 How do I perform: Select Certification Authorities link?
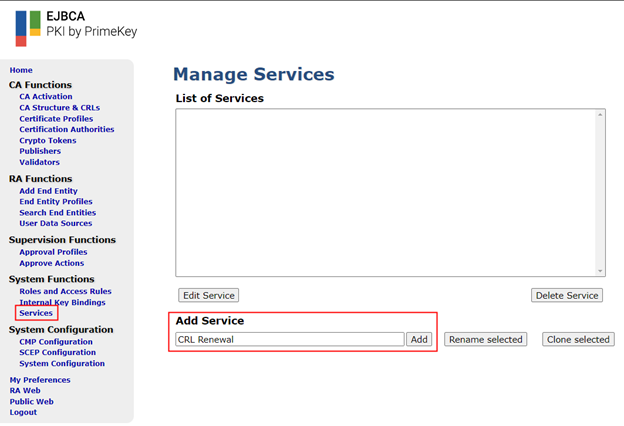pos(66,130)
